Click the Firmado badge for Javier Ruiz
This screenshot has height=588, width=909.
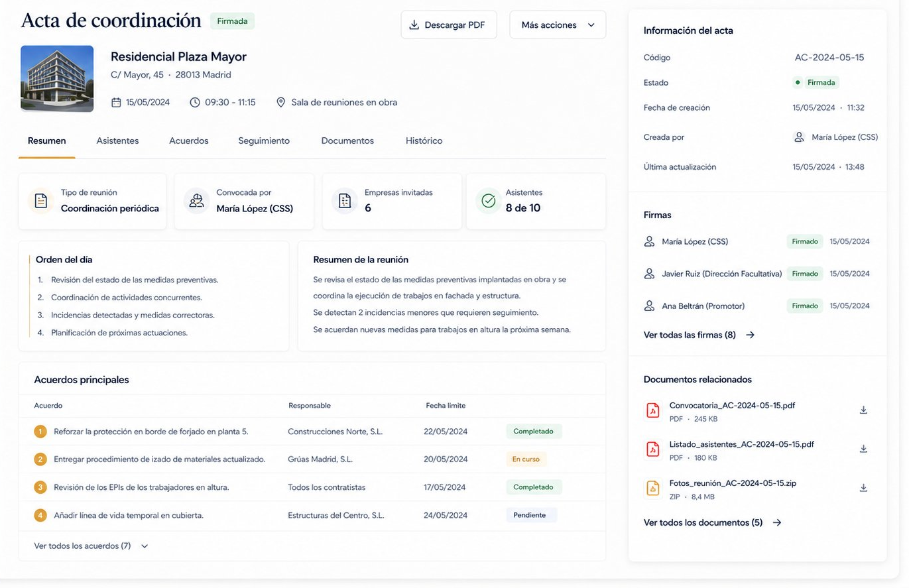click(x=805, y=273)
